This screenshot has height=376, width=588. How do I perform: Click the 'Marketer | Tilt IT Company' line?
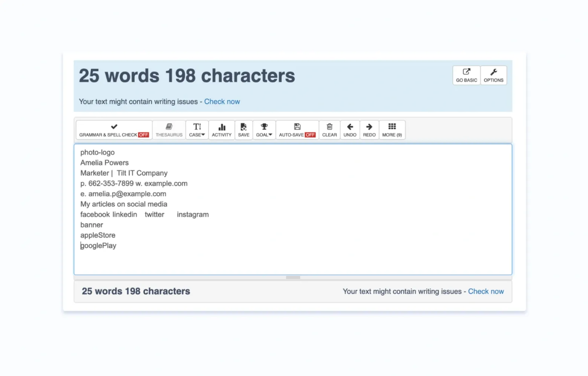click(x=124, y=173)
